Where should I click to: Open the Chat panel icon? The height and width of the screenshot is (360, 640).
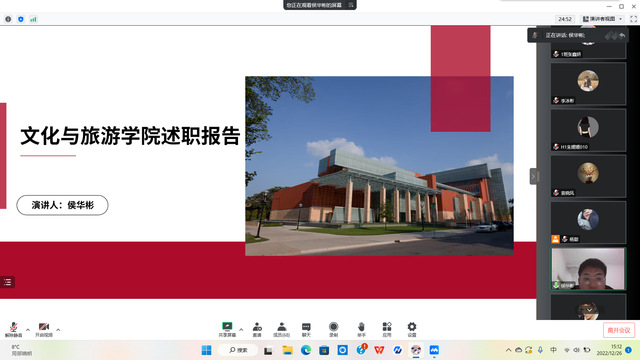pyautogui.click(x=306, y=329)
